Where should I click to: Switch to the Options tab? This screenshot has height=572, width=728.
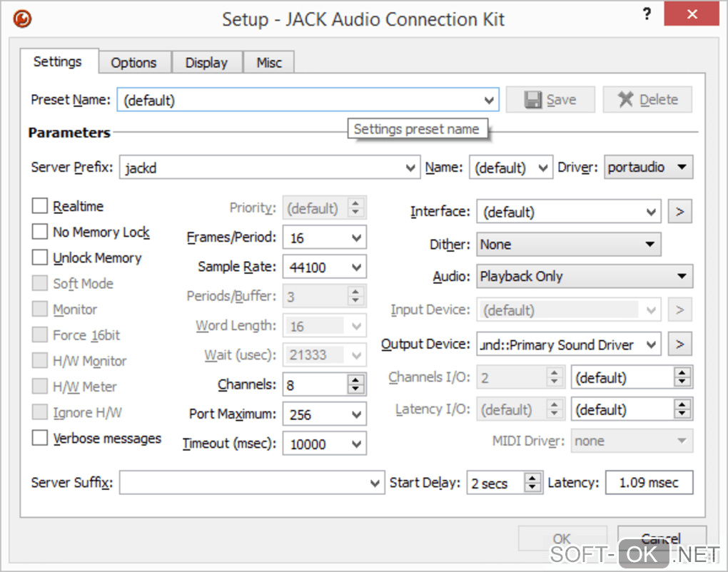coord(133,63)
